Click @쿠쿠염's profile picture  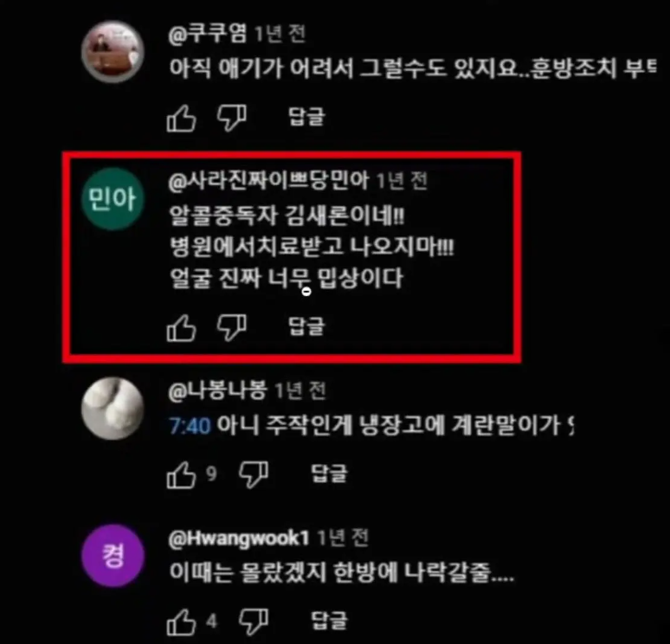(113, 51)
